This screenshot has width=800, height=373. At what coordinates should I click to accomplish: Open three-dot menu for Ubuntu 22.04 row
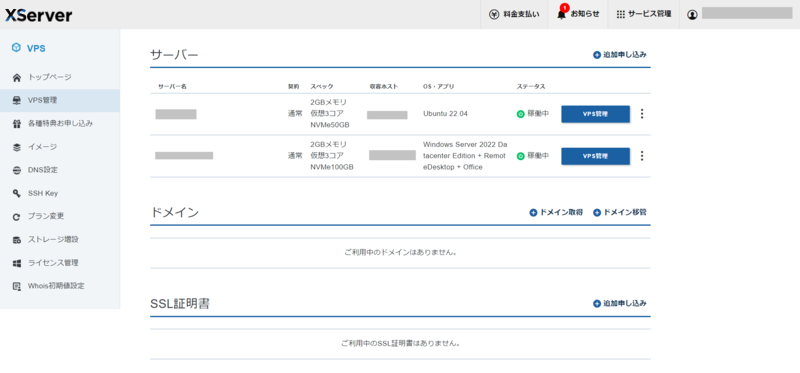[642, 114]
